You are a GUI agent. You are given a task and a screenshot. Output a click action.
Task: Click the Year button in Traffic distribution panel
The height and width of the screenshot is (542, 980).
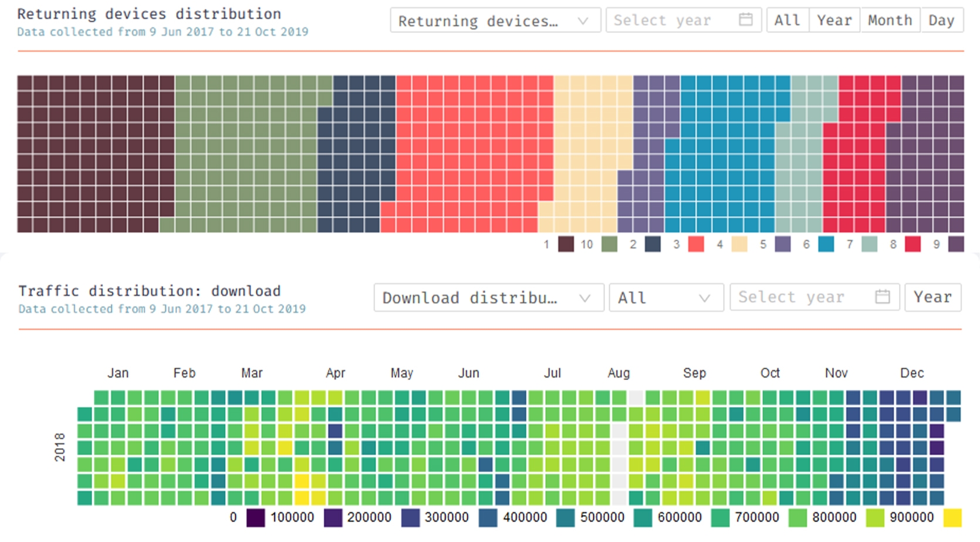coord(933,297)
